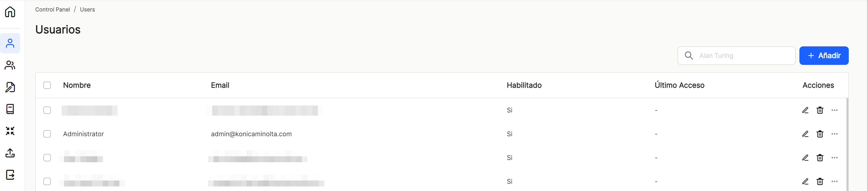The width and height of the screenshot is (868, 191).
Task: Open the book icon in sidebar
Action: click(x=10, y=109)
